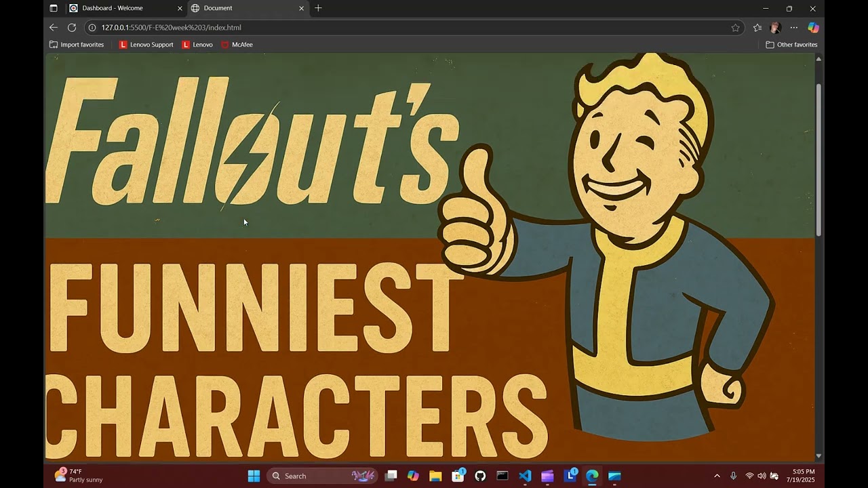Open the Terminal from the taskbar
This screenshot has height=488, width=868.
pyautogui.click(x=502, y=476)
